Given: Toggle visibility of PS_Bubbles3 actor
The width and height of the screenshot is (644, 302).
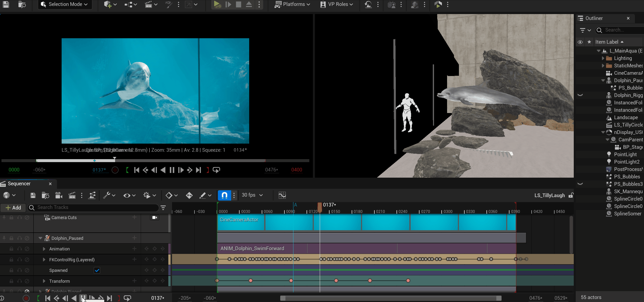Looking at the screenshot, I should (x=580, y=184).
